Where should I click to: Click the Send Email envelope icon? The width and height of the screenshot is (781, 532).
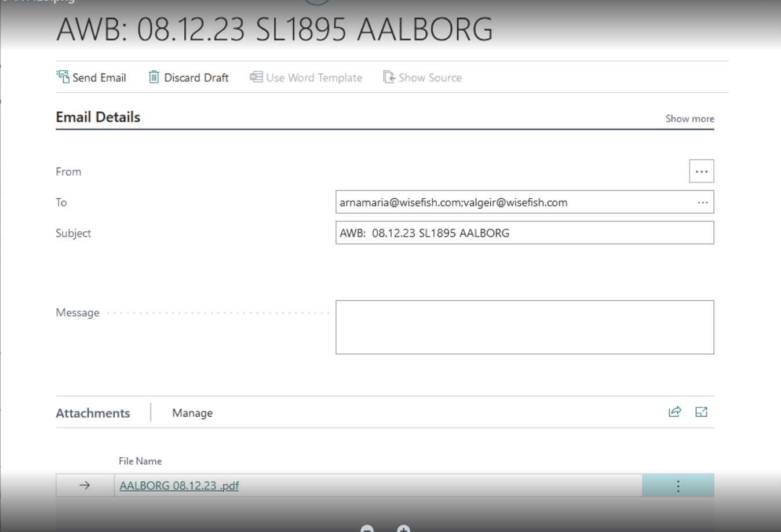[x=63, y=77]
